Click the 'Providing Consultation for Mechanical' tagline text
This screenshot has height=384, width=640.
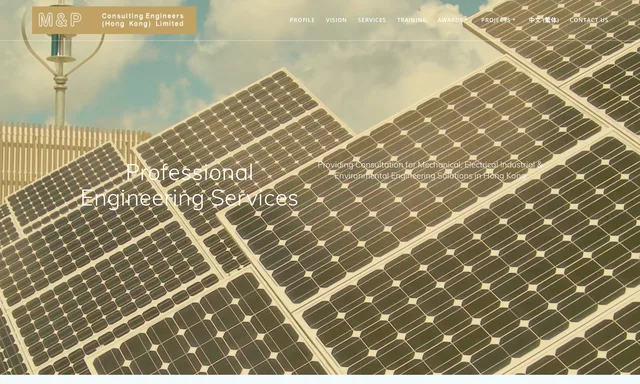430,171
